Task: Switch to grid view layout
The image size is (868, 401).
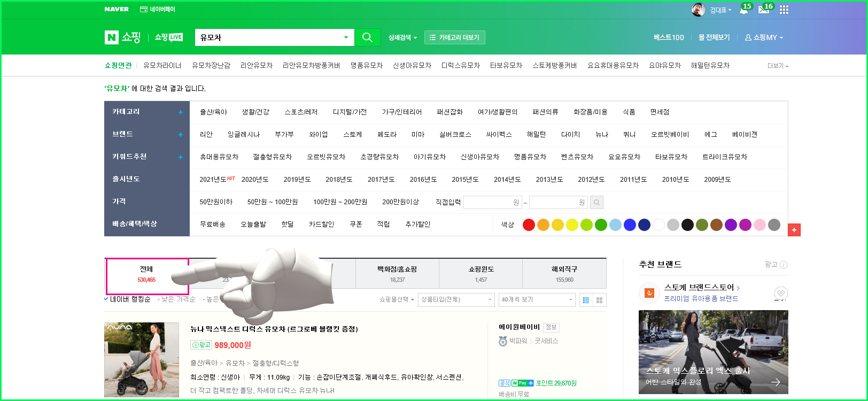Action: click(x=600, y=300)
